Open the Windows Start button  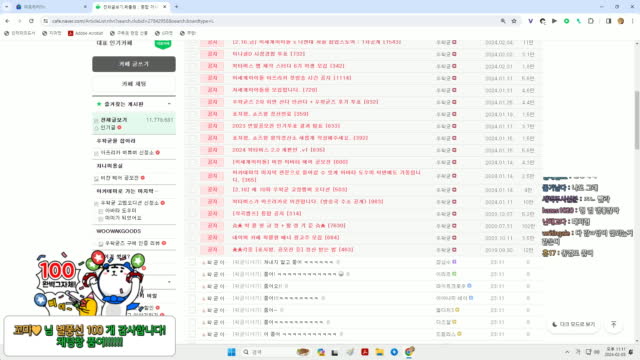[231, 352]
